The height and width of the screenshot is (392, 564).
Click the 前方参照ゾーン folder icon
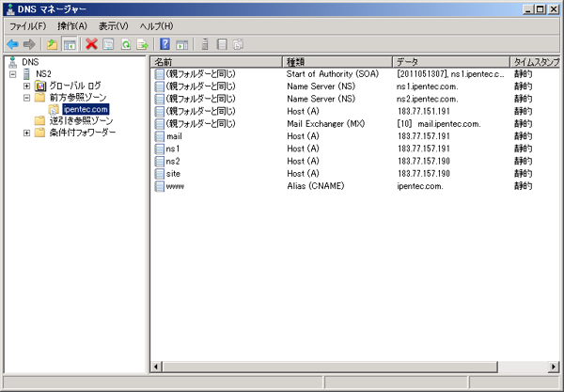tap(39, 98)
